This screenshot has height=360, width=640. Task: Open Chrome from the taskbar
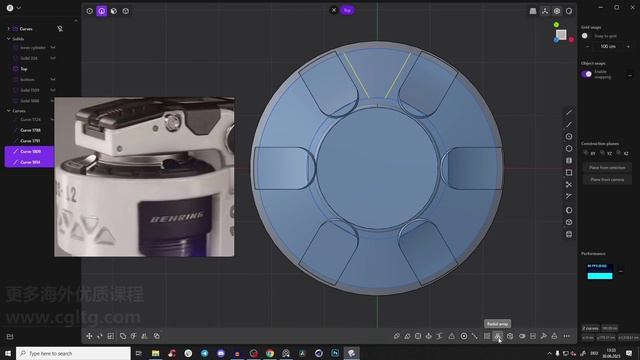(270, 353)
